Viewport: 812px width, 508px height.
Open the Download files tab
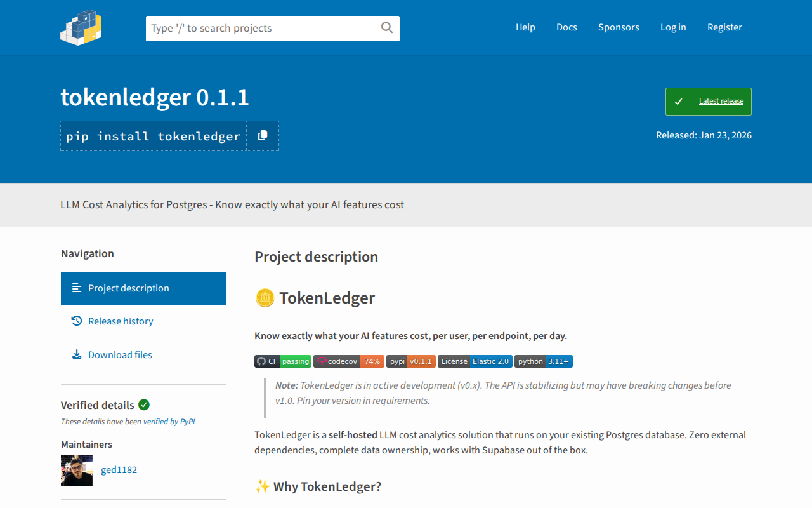click(x=143, y=355)
